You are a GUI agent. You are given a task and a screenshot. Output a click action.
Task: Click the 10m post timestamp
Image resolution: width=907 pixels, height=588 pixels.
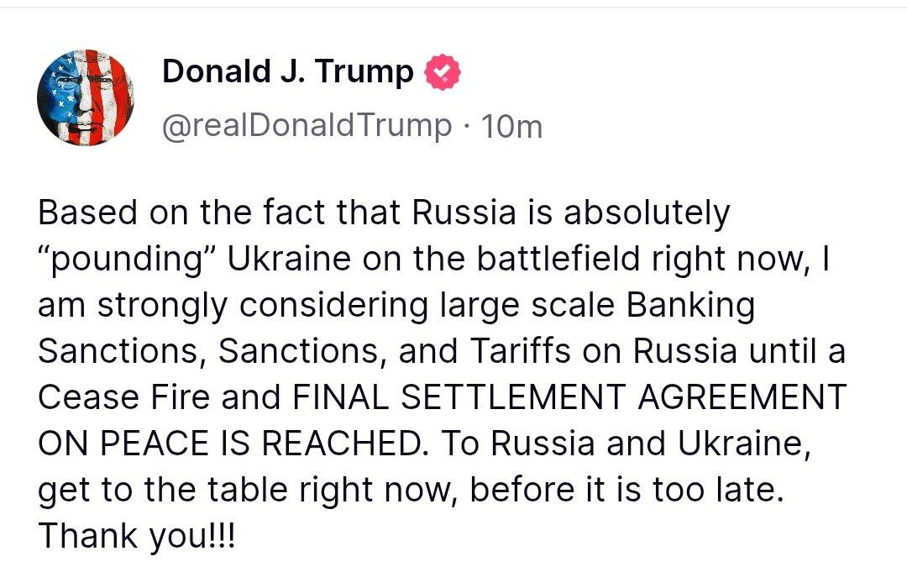tap(510, 126)
